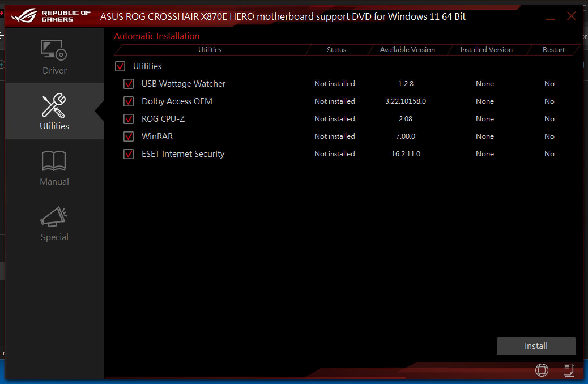Click the plus icon on the left screen edge
588x384 pixels.
click(x=1, y=64)
